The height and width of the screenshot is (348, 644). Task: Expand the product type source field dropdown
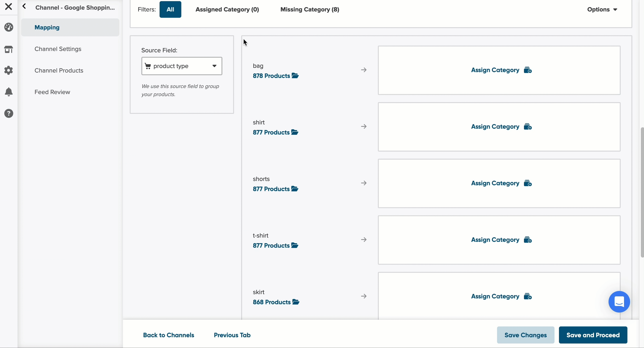[x=182, y=66]
